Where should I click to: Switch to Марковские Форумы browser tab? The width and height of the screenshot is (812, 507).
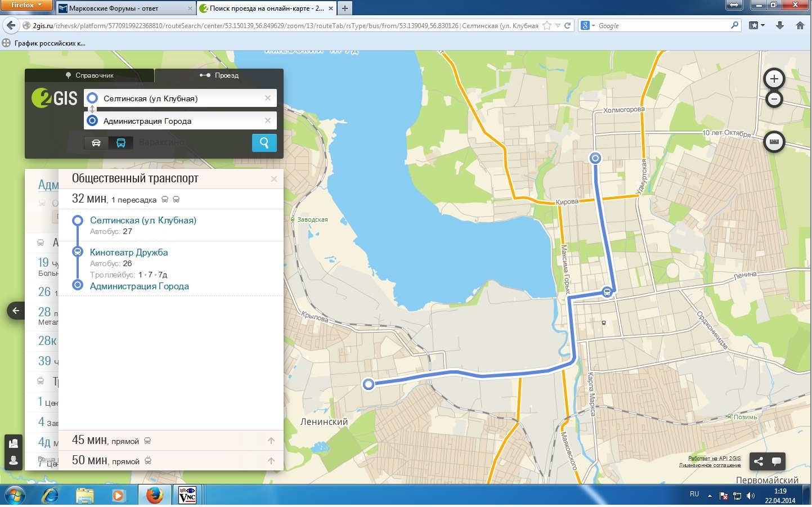[x=126, y=8]
